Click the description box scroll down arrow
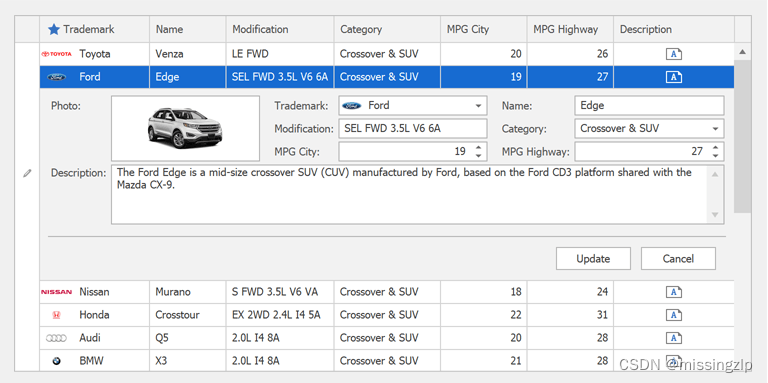Image resolution: width=768 pixels, height=383 pixels. [715, 215]
